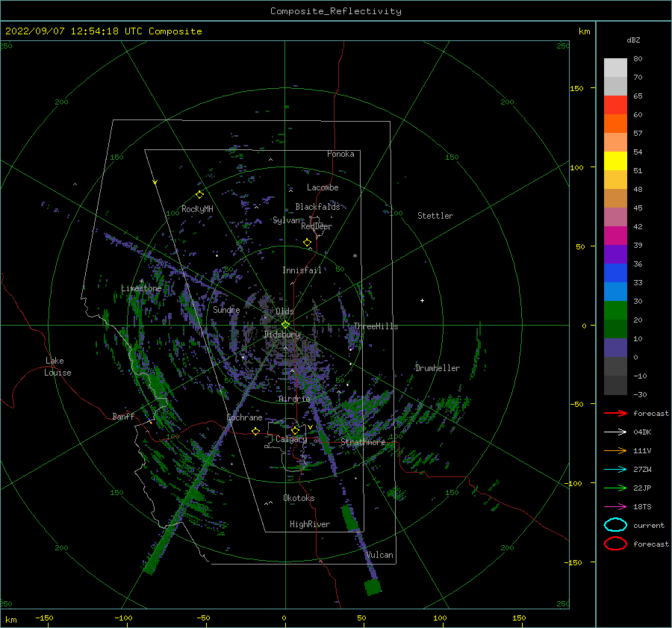
Task: Click the -100 tick on the right km axis
Action: click(x=573, y=483)
